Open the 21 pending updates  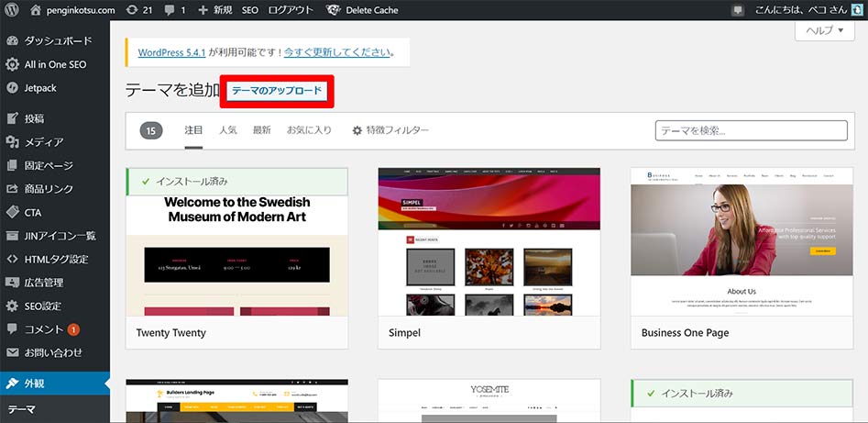point(139,10)
